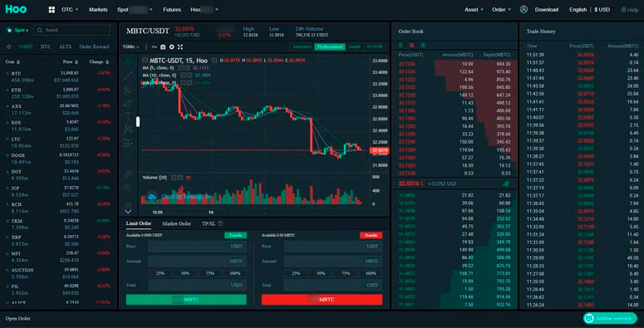Open the Spot market type selector

[18, 30]
